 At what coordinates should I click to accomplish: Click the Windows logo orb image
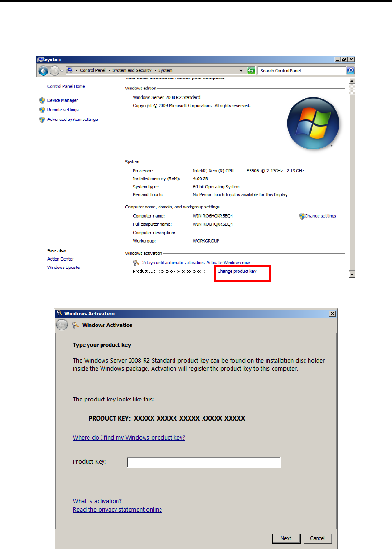(x=313, y=123)
